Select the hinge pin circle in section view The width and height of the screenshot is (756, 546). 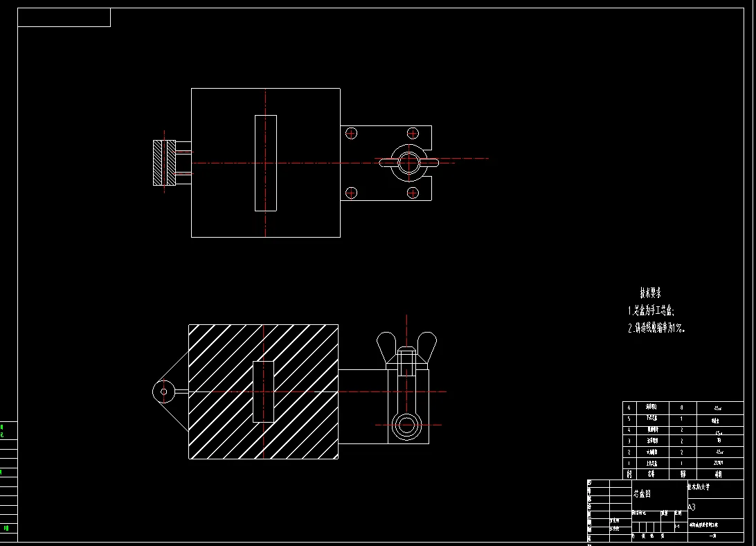pos(163,391)
